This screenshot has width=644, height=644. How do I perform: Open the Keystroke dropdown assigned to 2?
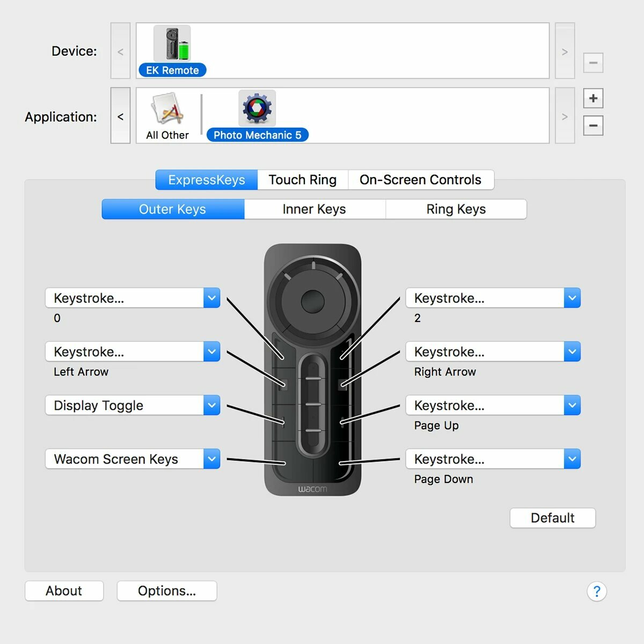coord(493,298)
